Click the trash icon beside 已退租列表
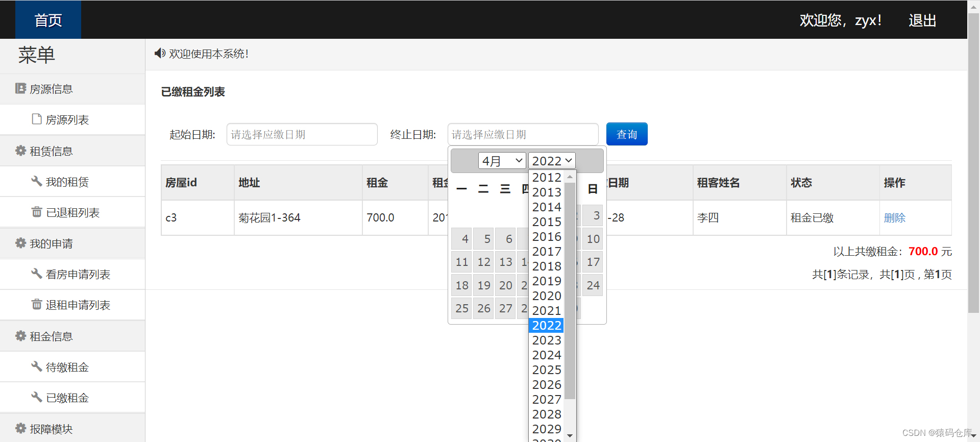This screenshot has width=980, height=442. [37, 212]
